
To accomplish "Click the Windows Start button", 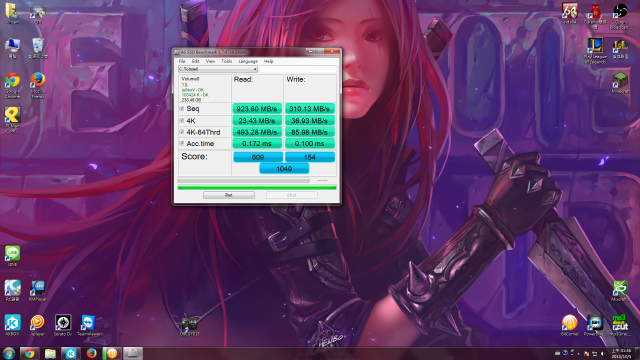I will click(9, 353).
